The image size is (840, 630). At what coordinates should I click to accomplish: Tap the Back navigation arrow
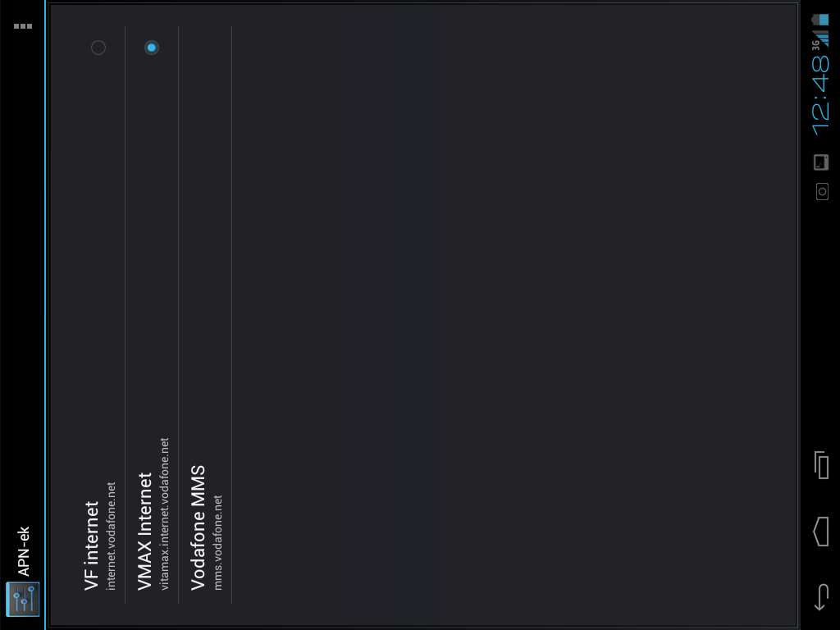coord(820,597)
